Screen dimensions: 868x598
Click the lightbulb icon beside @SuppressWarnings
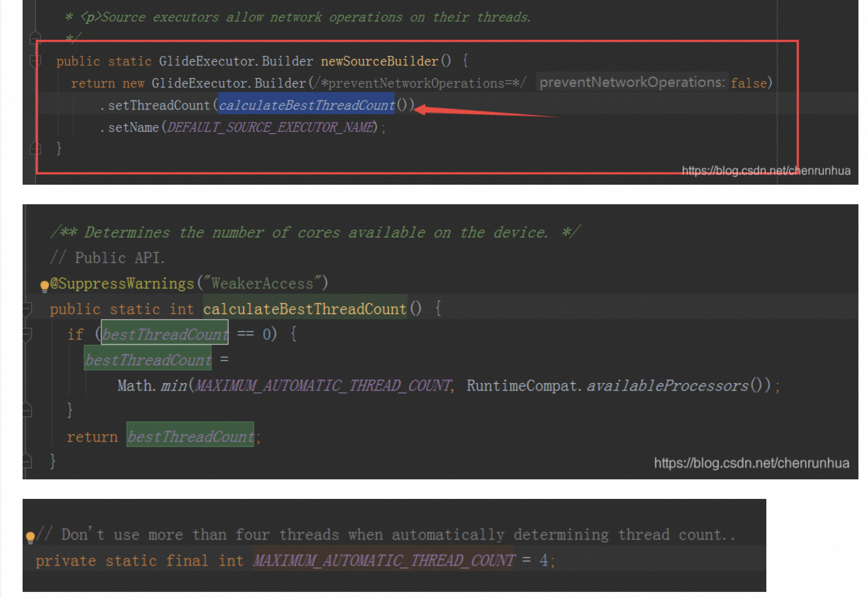(44, 286)
